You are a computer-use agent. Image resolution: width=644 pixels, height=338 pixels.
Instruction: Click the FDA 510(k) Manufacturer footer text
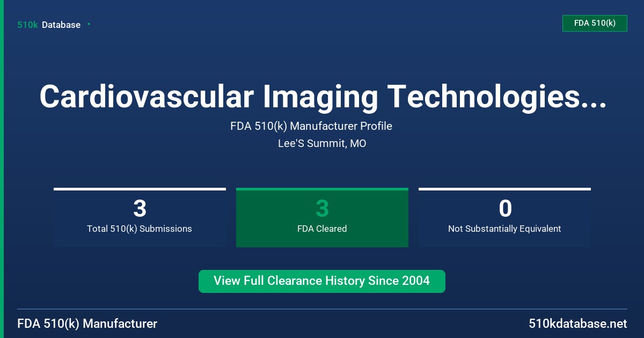(x=87, y=324)
